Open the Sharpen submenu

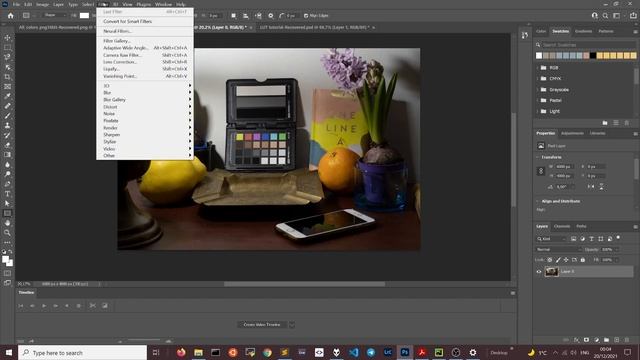point(144,135)
